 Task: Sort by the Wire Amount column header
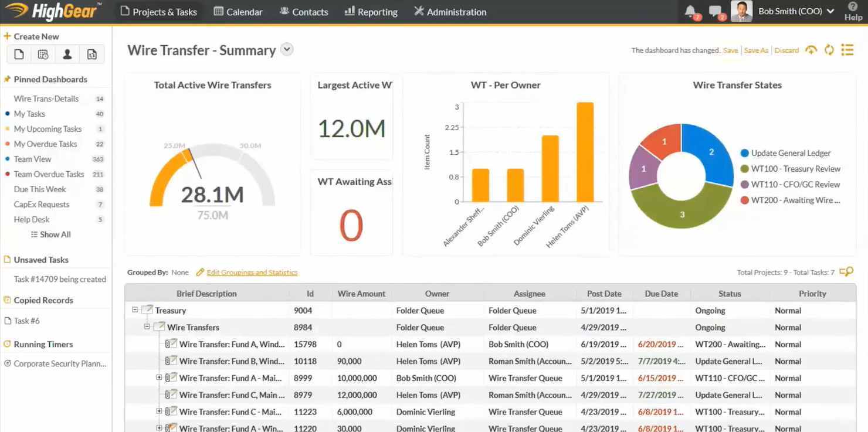[361, 294]
